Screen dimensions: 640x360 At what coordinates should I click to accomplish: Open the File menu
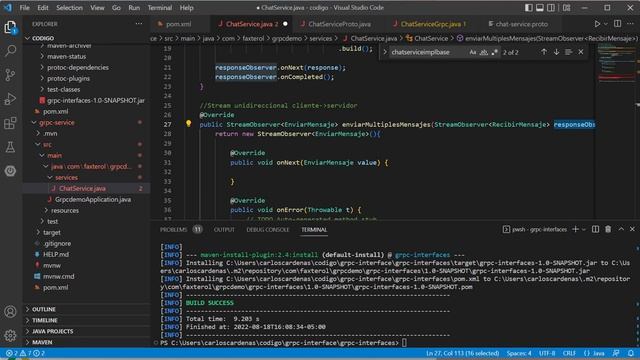click(x=24, y=8)
